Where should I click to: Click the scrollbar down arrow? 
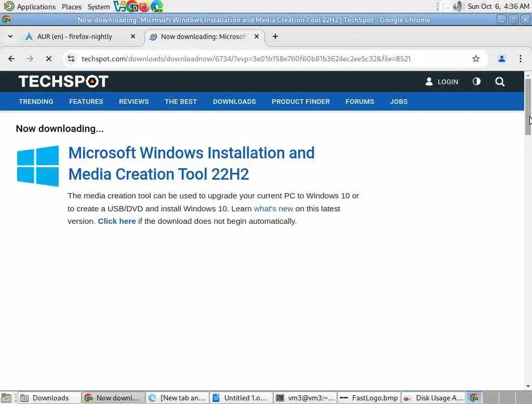528,386
